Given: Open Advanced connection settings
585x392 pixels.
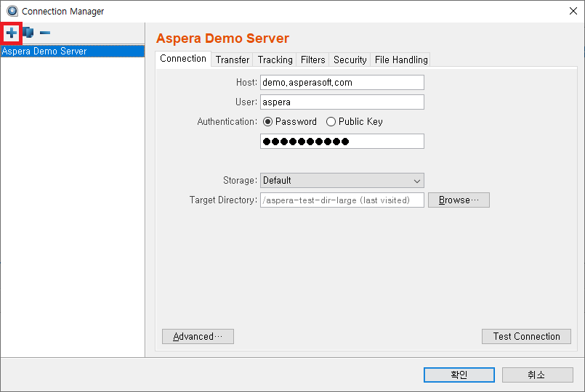Looking at the screenshot, I should pyautogui.click(x=198, y=337).
